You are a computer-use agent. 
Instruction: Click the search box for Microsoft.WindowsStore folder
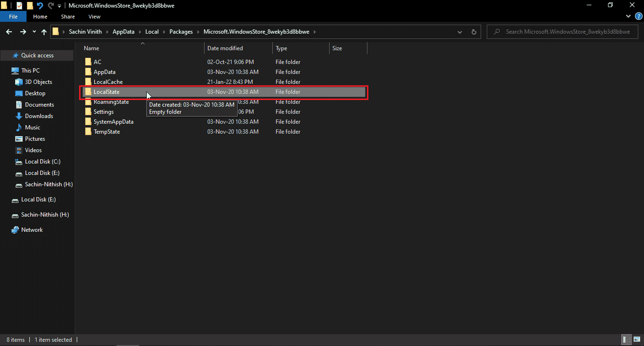(x=563, y=32)
